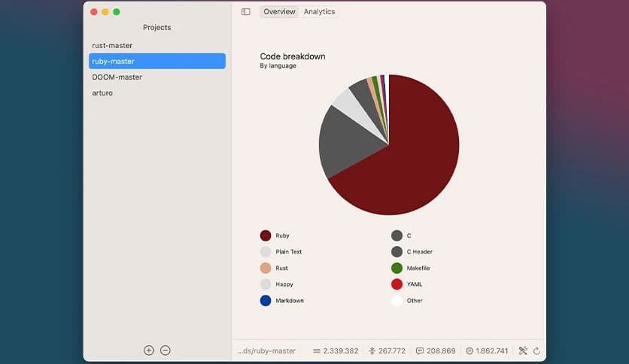629x364 pixels.
Task: Click the Markdown blue legend swatch
Action: pos(266,301)
